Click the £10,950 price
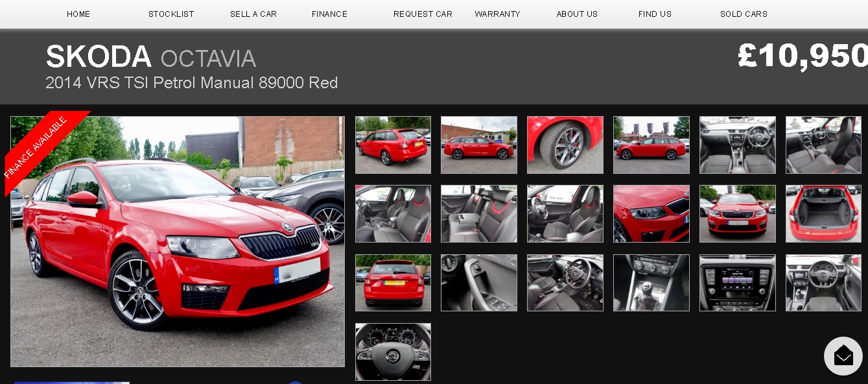 [803, 56]
